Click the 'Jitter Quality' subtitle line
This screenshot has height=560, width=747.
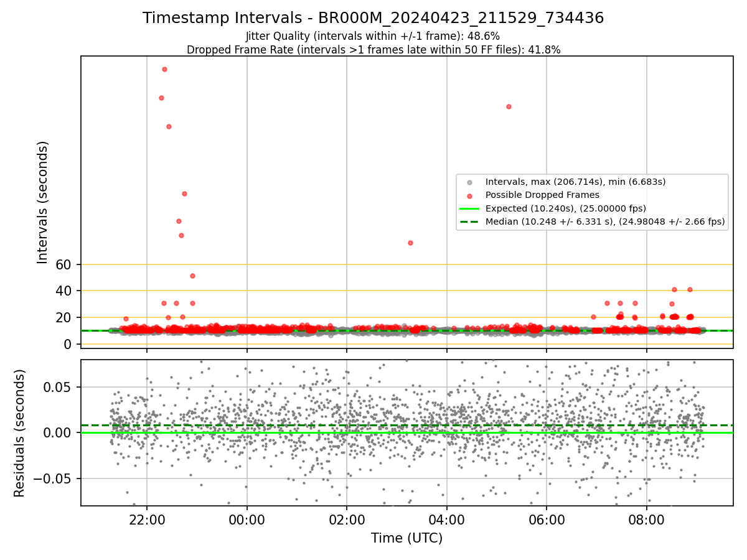click(373, 36)
